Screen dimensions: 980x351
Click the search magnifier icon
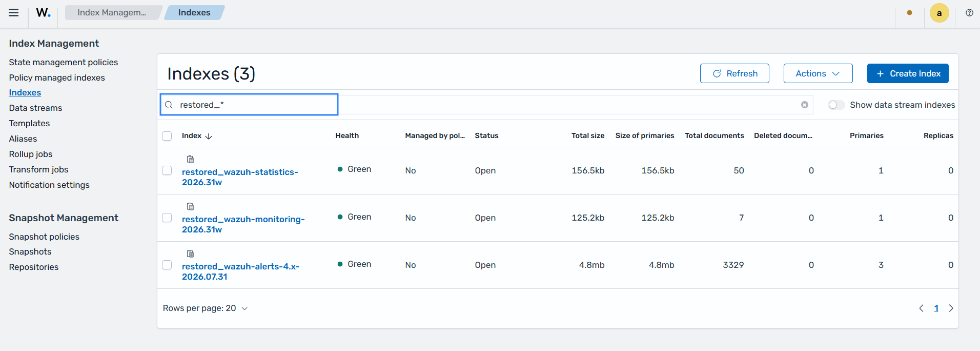point(169,105)
